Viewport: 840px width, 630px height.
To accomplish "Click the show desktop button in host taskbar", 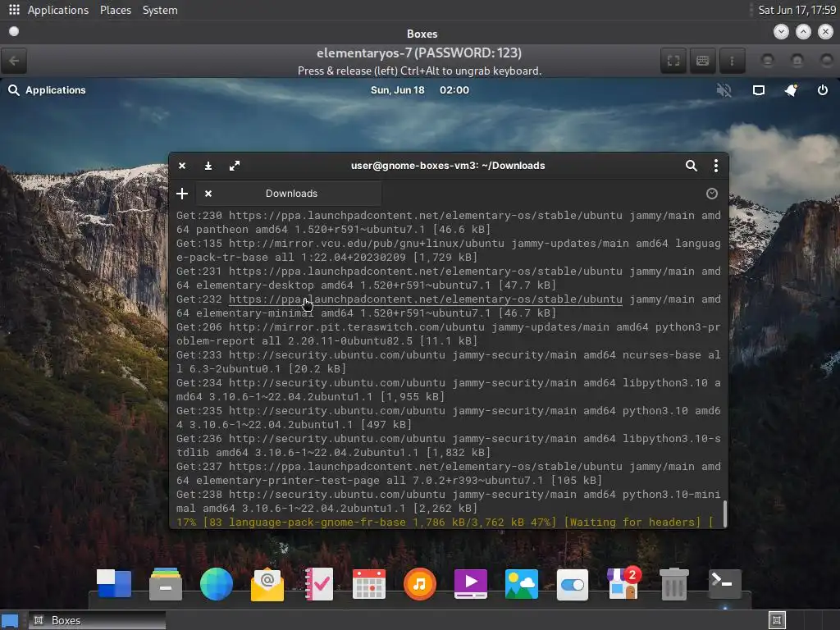I will pos(10,620).
